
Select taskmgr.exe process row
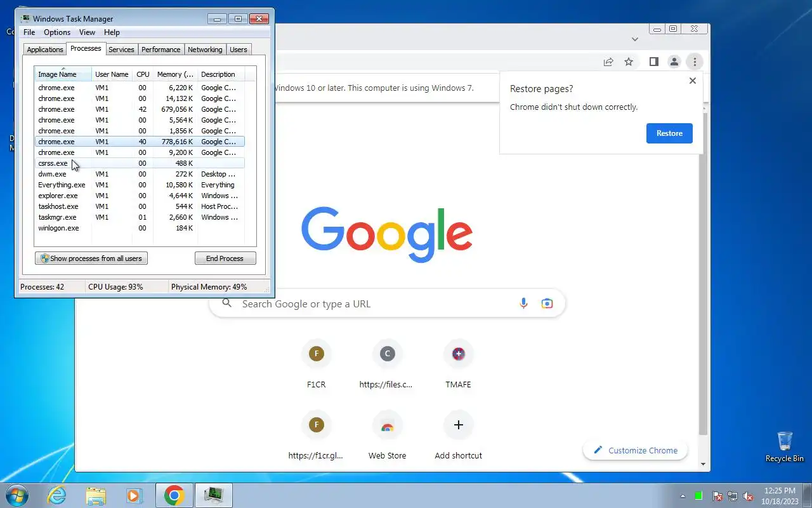[139, 217]
